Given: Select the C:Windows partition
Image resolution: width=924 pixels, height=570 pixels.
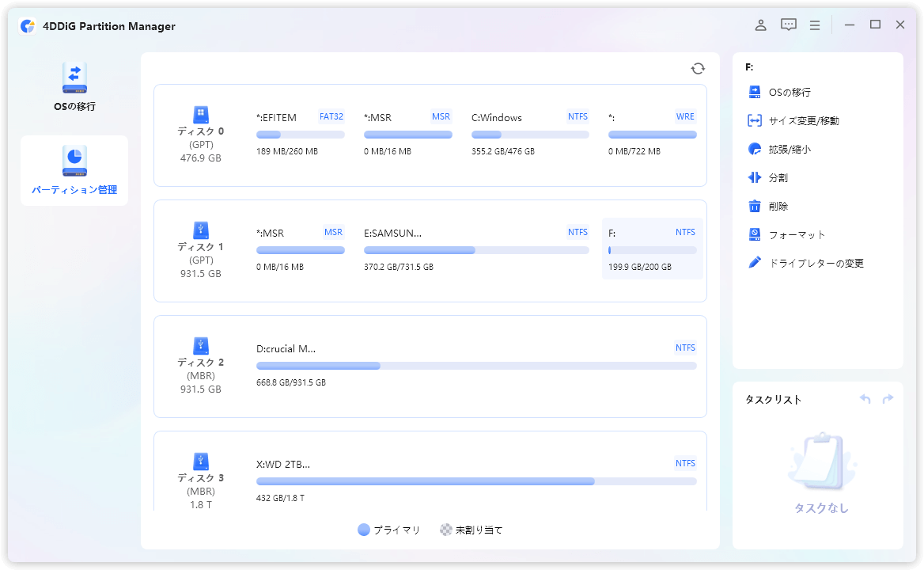Looking at the screenshot, I should pyautogui.click(x=530, y=135).
